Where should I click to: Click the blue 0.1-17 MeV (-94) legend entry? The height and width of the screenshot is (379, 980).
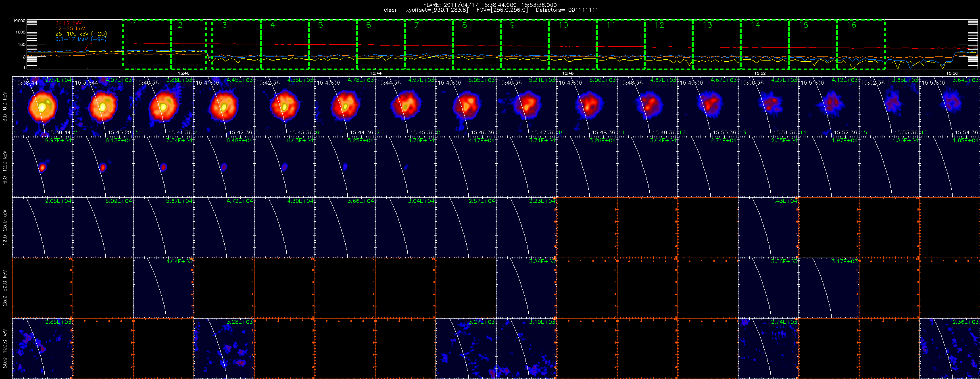[x=81, y=39]
